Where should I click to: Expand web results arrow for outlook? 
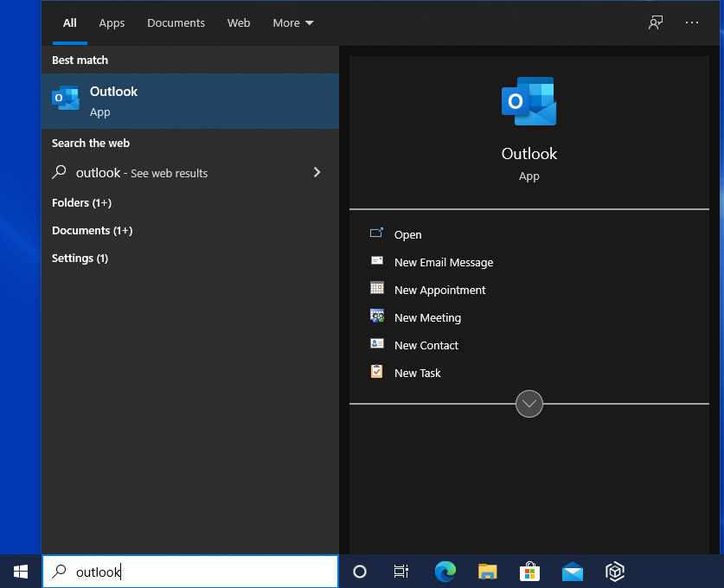point(317,172)
